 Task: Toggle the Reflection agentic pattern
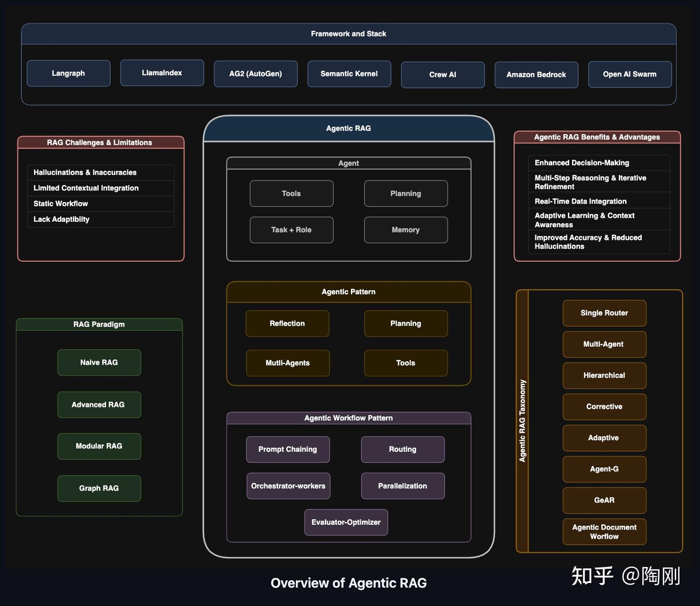tap(287, 323)
